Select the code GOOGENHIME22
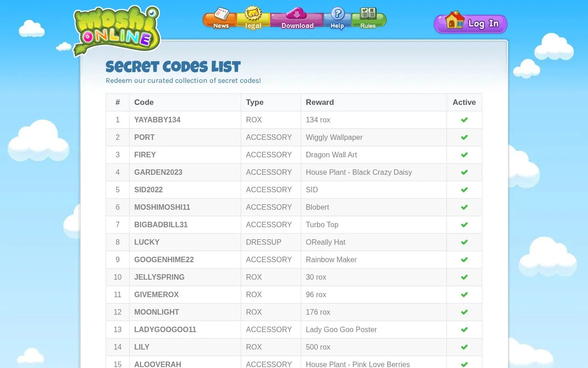The height and width of the screenshot is (368, 588). pos(164,259)
